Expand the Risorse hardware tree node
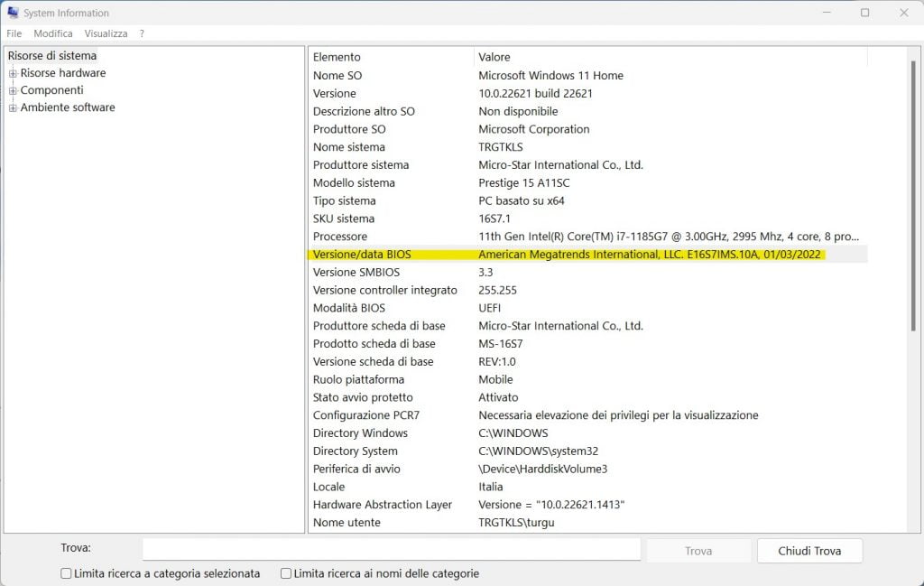This screenshot has height=586, width=924. tap(13, 73)
